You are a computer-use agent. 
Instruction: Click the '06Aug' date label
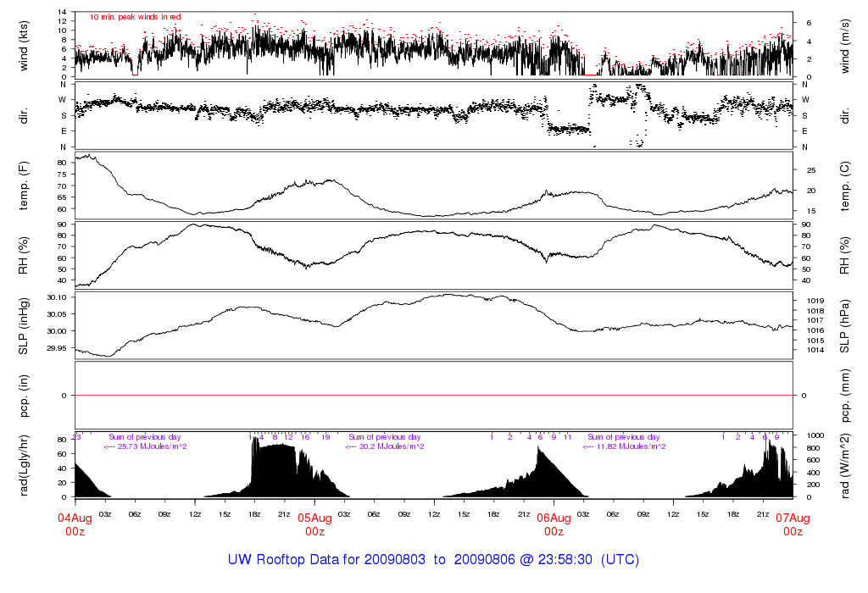click(554, 518)
